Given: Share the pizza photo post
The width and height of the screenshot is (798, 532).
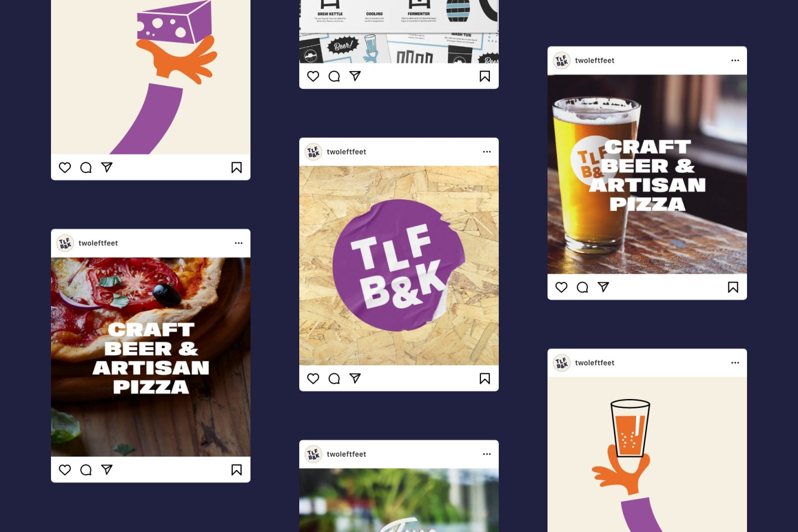Looking at the screenshot, I should pyautogui.click(x=107, y=469).
